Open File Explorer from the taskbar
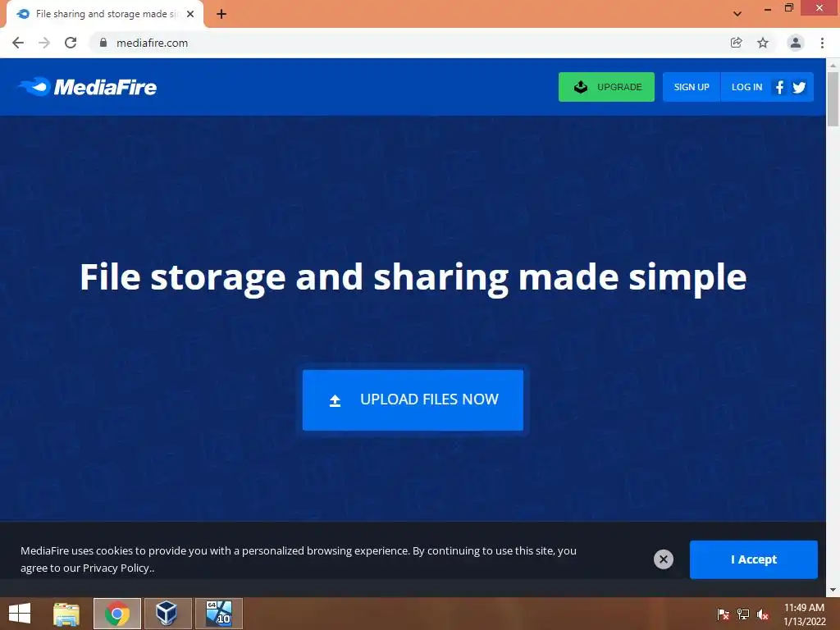 (x=66, y=614)
